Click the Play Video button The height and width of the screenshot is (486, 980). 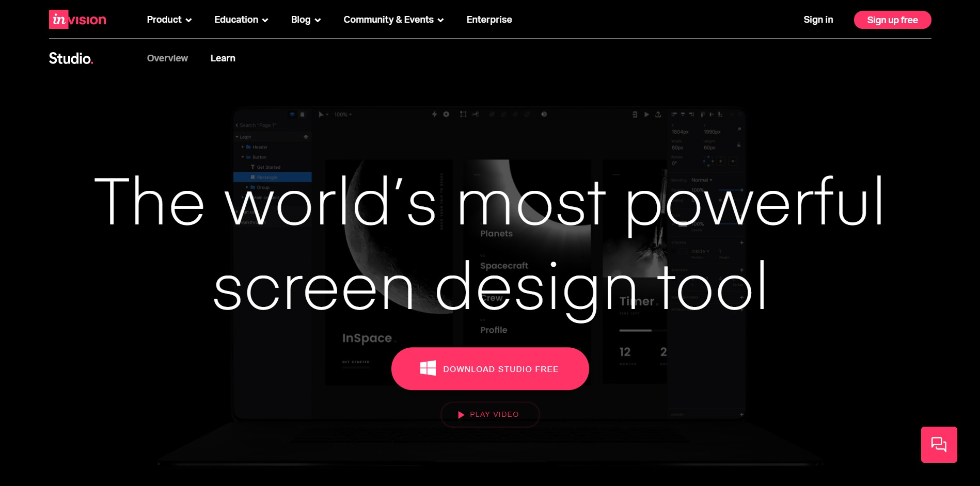click(x=490, y=414)
